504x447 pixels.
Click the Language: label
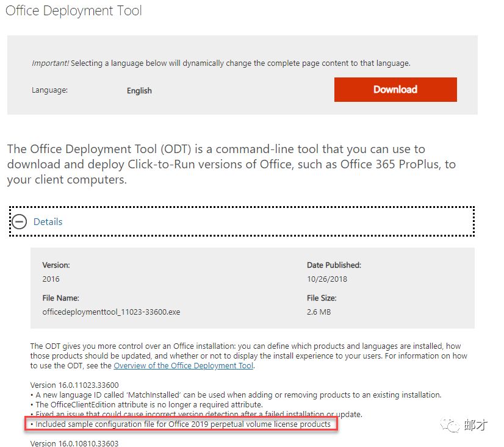[x=49, y=90]
